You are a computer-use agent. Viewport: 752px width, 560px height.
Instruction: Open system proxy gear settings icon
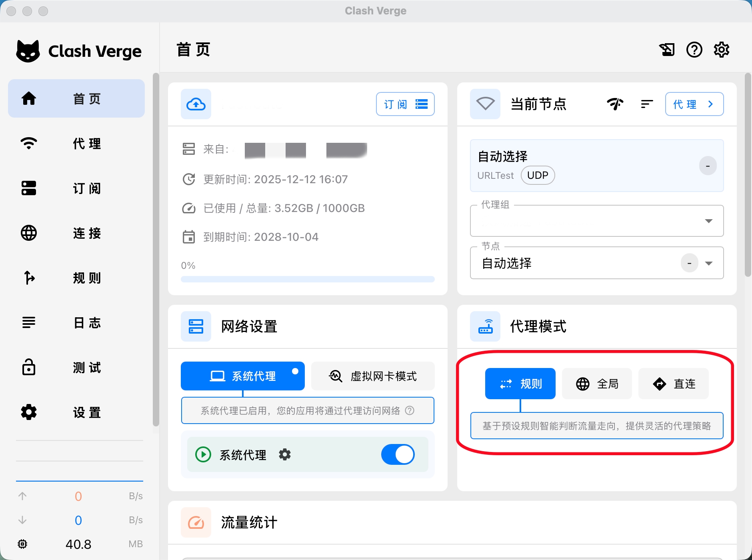point(285,454)
